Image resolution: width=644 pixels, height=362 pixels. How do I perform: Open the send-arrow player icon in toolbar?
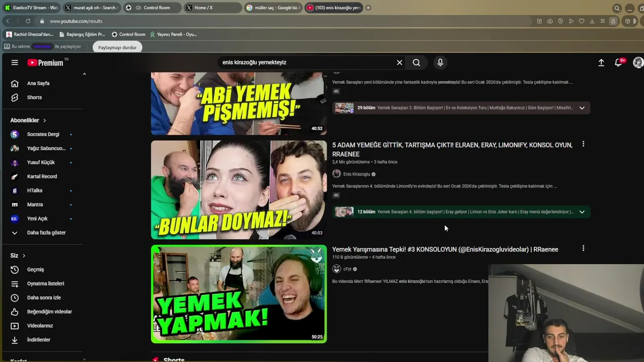coord(571,21)
